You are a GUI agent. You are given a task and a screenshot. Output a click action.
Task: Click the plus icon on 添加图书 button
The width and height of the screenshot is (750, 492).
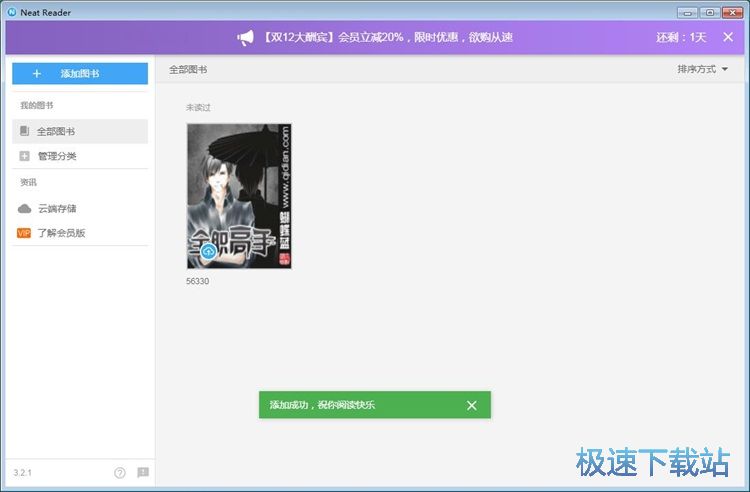(x=37, y=74)
